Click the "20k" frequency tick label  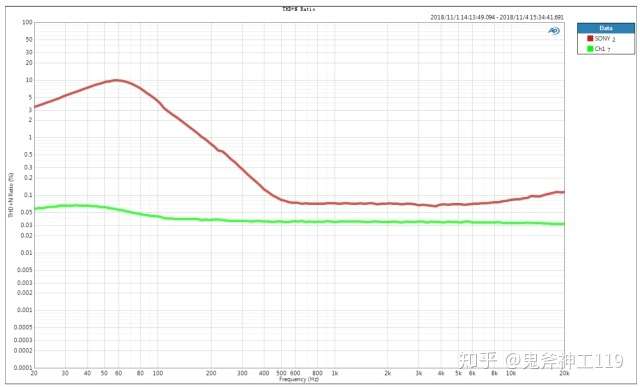pos(564,373)
